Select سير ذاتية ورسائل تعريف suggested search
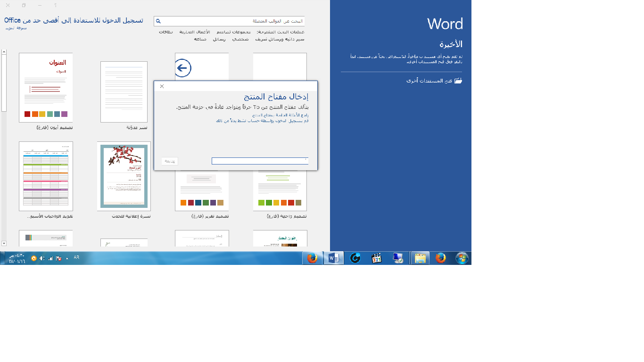This screenshot has width=644, height=362. point(280,40)
